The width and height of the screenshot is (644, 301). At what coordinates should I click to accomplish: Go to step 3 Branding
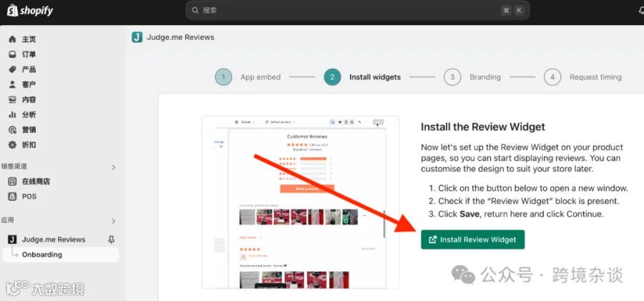472,77
